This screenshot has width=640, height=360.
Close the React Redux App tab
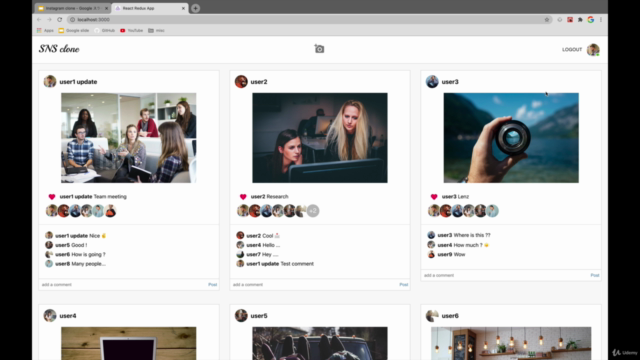183,8
